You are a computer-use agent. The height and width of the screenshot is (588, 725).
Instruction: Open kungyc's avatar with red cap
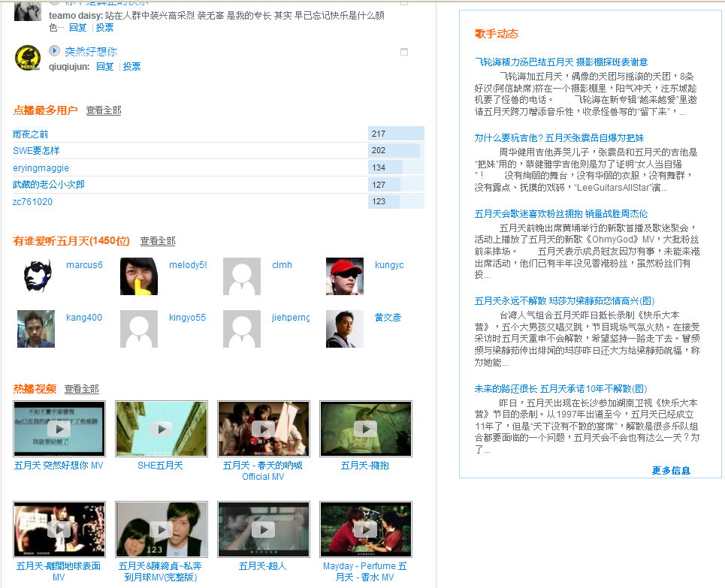coord(345,276)
